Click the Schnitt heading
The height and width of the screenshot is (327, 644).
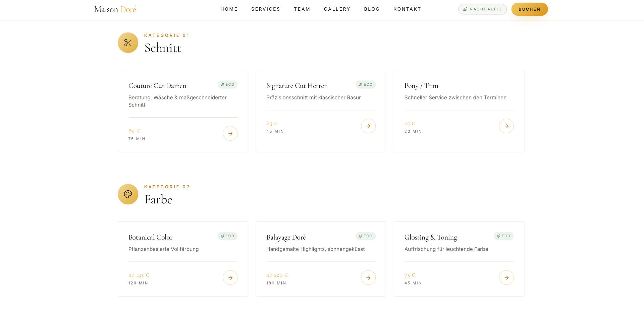[x=163, y=48]
